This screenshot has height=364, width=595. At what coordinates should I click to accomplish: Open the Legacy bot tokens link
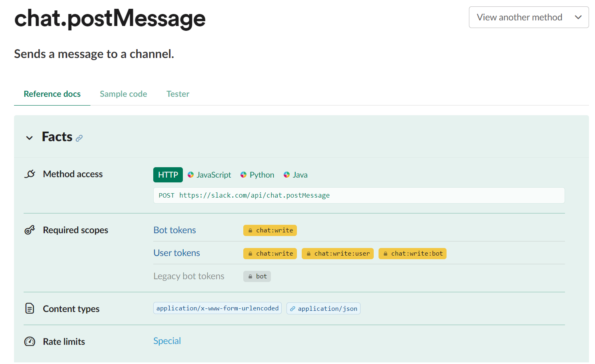189,276
